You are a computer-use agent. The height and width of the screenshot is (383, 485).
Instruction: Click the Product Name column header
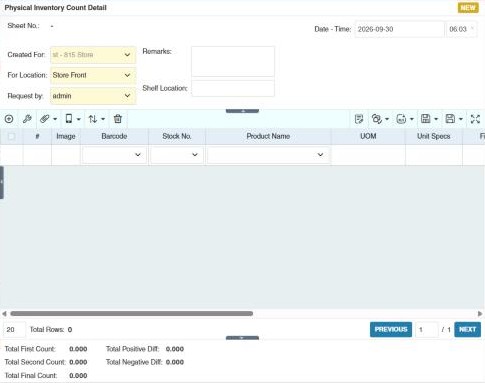[x=268, y=136]
